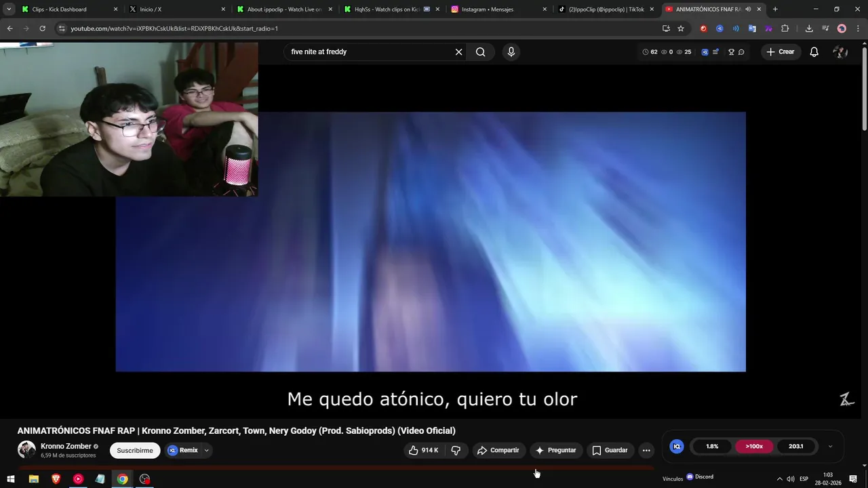Switch to ippoClip TikTok tab
Image resolution: width=868 pixels, height=488 pixels.
tap(605, 9)
